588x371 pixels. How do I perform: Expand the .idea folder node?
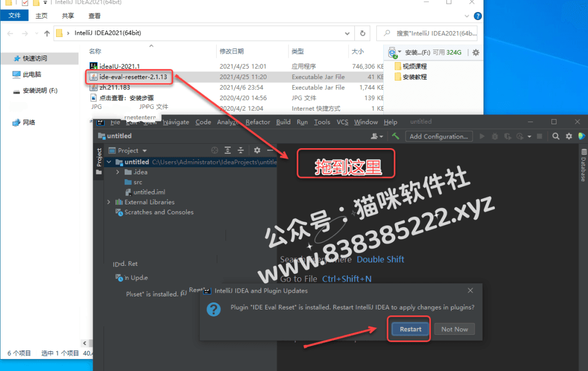pyautogui.click(x=118, y=172)
